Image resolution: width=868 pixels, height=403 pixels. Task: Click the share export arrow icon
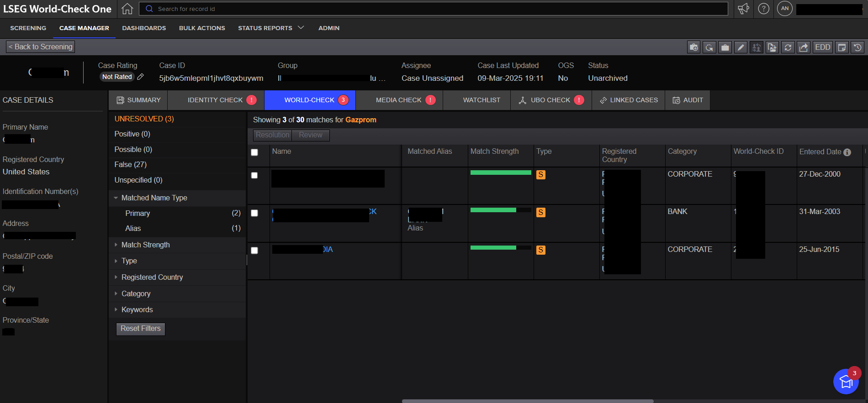(804, 47)
